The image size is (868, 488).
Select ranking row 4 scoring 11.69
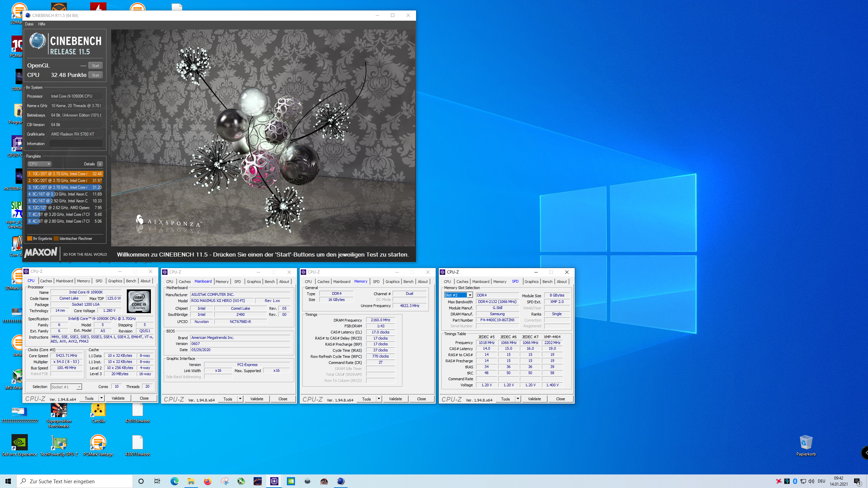(65, 194)
